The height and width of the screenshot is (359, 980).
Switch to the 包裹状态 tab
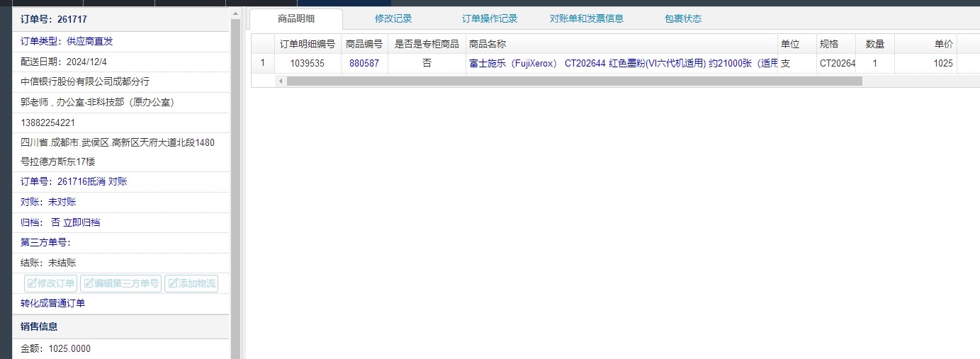pos(683,19)
